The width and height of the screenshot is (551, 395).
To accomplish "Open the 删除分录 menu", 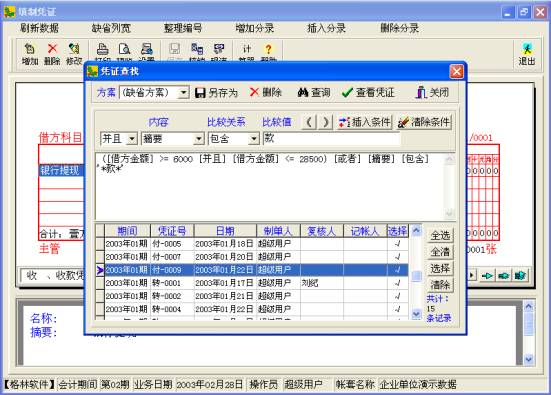I will 400,28.
